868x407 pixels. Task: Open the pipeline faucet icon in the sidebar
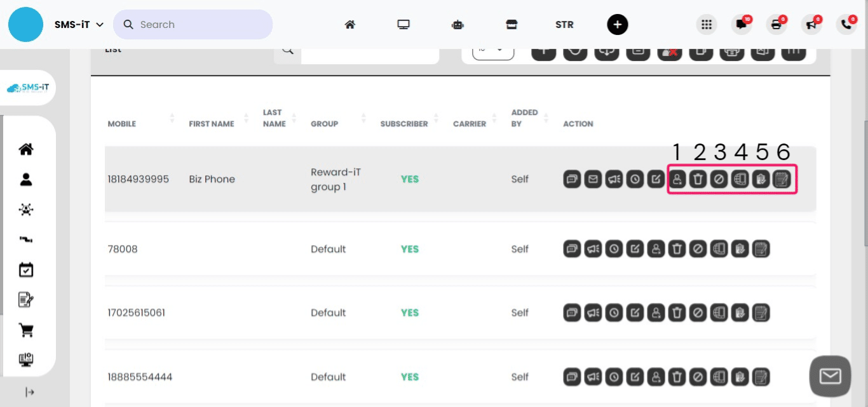[x=26, y=240]
